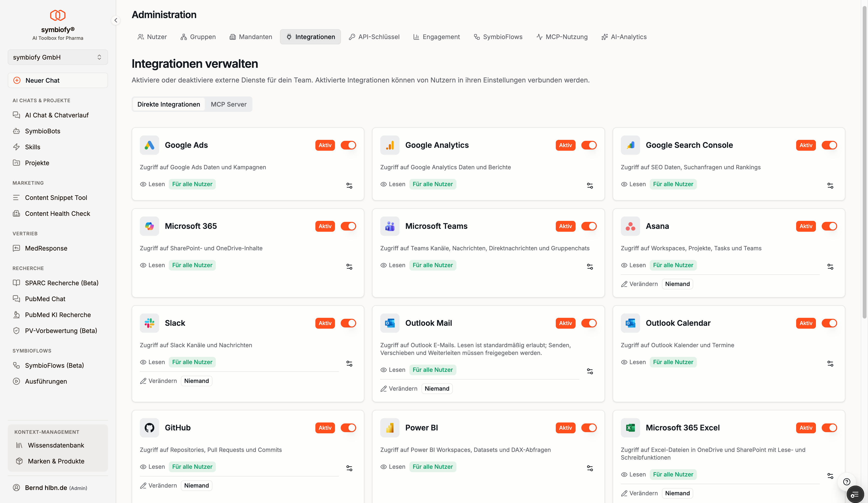This screenshot has height=503, width=868.
Task: Switch off the Microsoft 365 toggle
Action: click(x=348, y=226)
